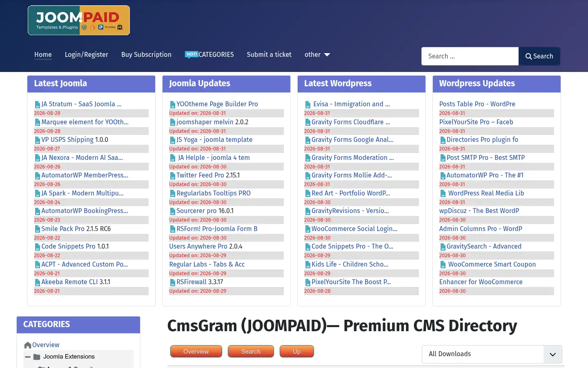Open the CATEGORIES menu item
Viewport: 588px width, 368px height.
tap(216, 54)
